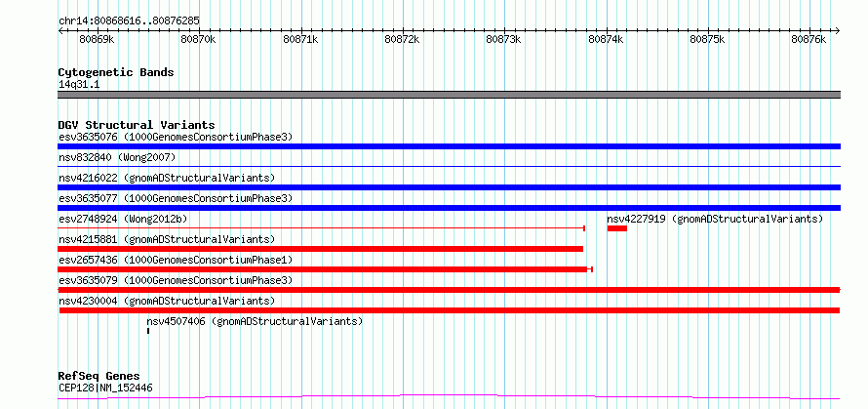Click the chr14:80868616..80876285 coordinate label
This screenshot has height=409, width=868.
point(129,21)
